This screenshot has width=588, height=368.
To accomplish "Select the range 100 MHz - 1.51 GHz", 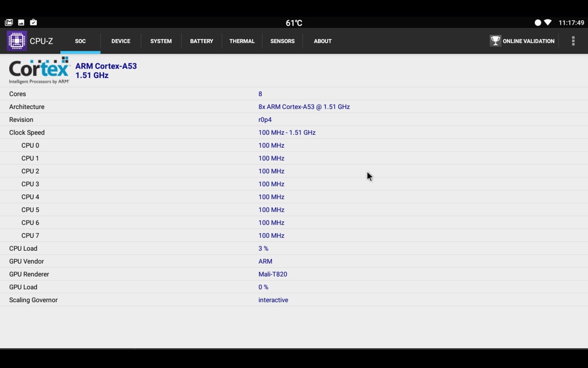I will pos(287,132).
